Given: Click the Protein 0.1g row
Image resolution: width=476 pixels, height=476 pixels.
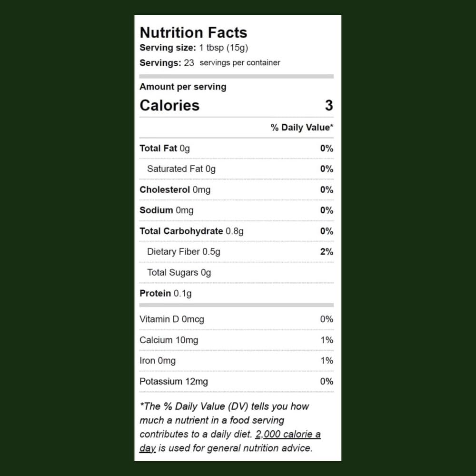Looking at the screenshot, I should coord(237,293).
